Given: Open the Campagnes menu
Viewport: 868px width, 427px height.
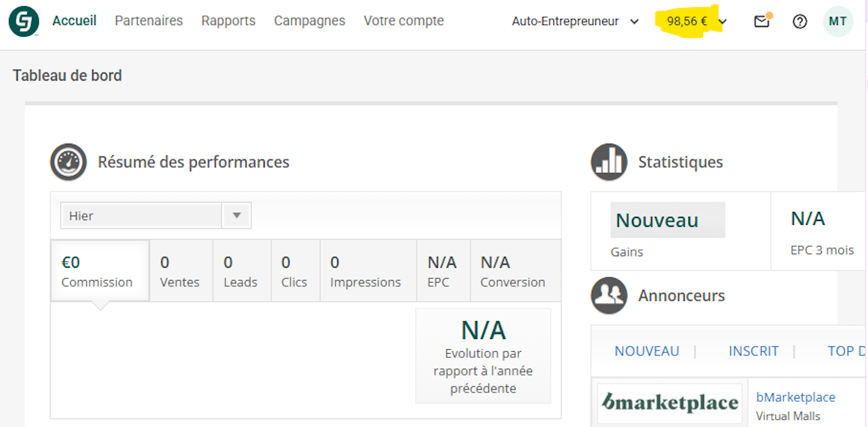Looking at the screenshot, I should click(x=309, y=21).
